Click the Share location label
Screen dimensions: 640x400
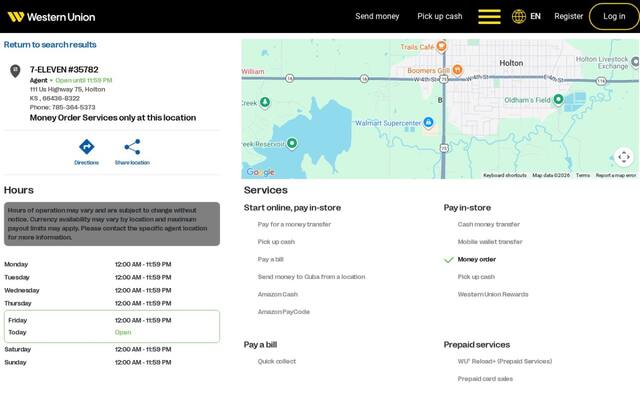(x=132, y=162)
